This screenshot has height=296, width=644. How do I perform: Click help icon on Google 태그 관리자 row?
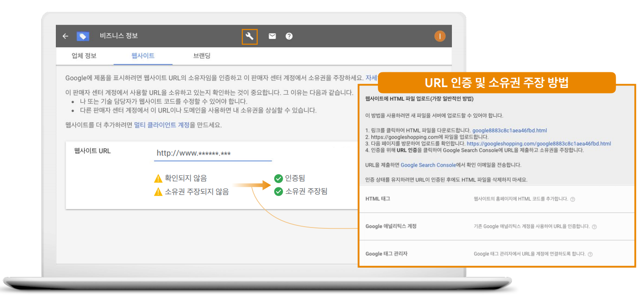[x=590, y=254]
